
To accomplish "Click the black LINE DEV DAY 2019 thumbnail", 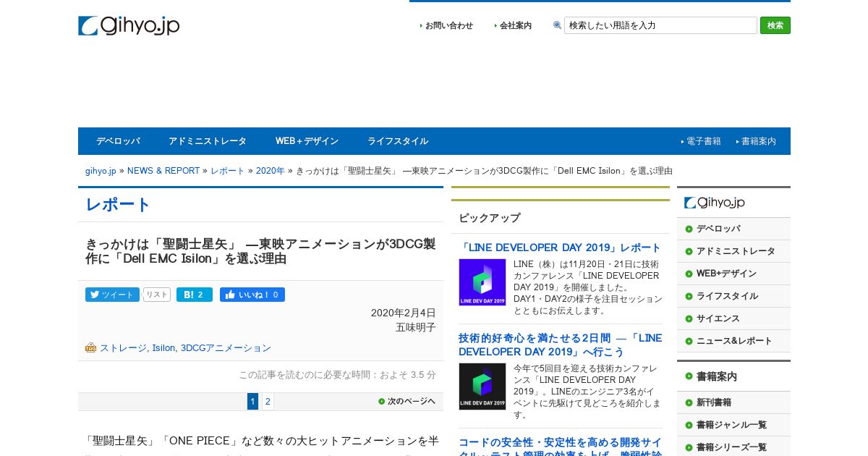I will pyautogui.click(x=482, y=387).
